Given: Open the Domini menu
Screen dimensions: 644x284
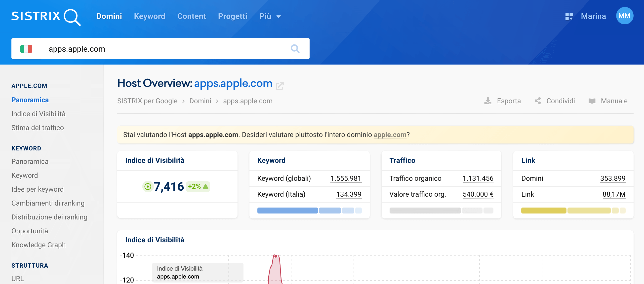Looking at the screenshot, I should (109, 16).
